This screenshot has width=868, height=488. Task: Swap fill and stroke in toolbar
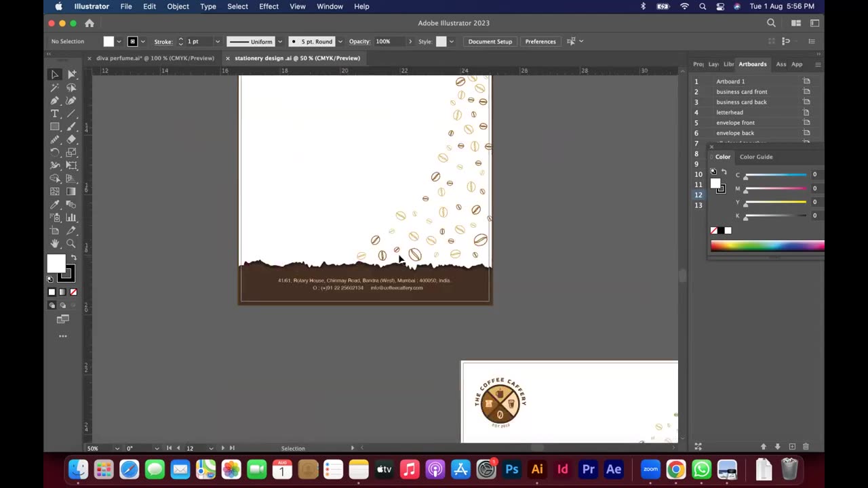pyautogui.click(x=74, y=258)
